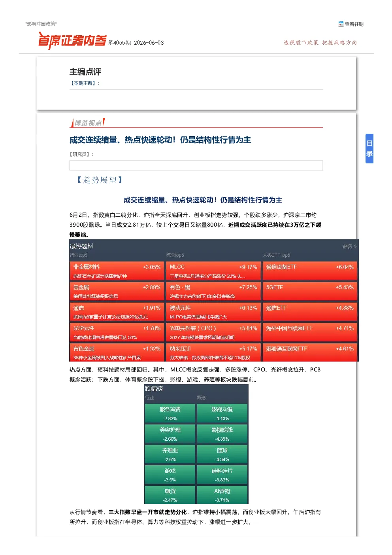Select the 通信设备ETF +6.04% tile

click(310, 271)
